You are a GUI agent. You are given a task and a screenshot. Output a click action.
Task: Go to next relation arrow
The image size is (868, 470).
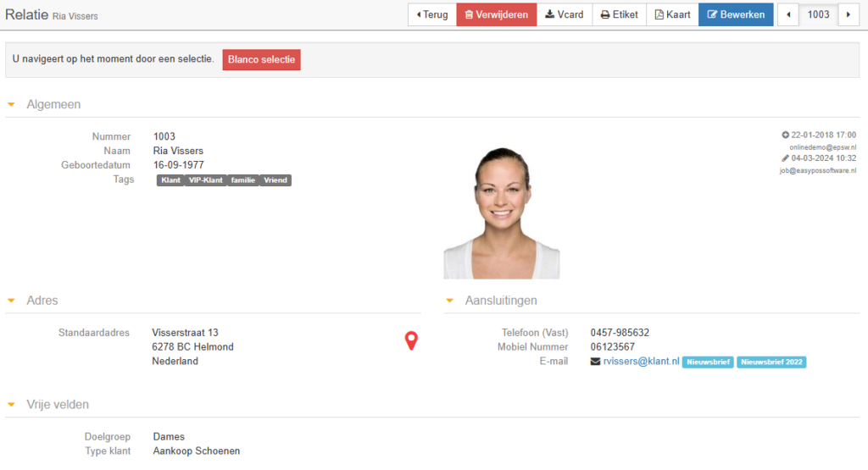pos(849,15)
